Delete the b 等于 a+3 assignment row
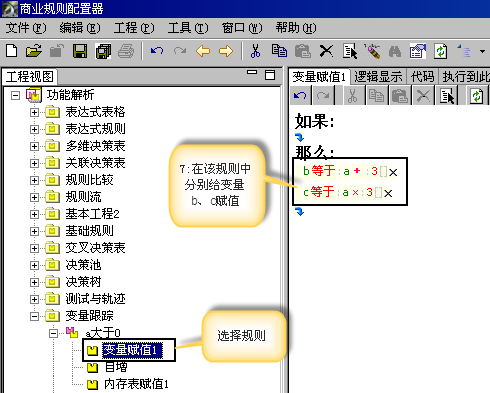Viewport: 490px width, 393px height. (x=393, y=172)
